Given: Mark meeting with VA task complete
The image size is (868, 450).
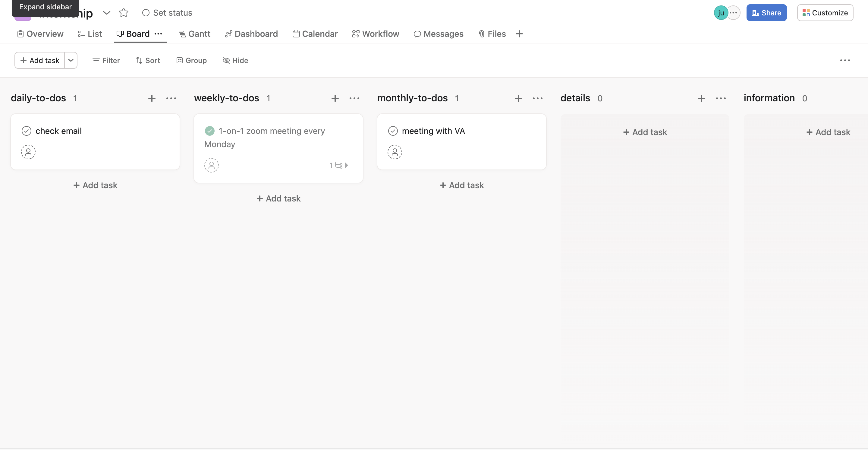Looking at the screenshot, I should pos(393,131).
